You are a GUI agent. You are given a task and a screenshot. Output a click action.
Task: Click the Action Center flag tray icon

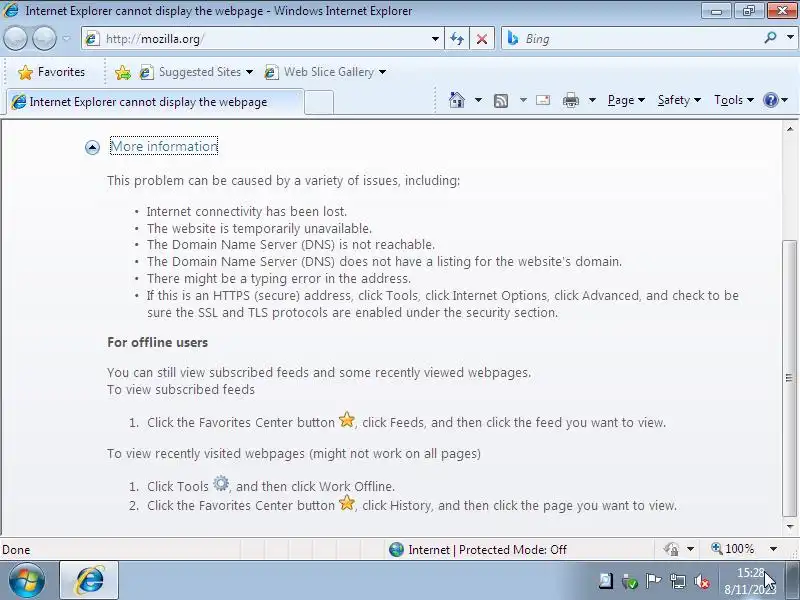click(654, 581)
